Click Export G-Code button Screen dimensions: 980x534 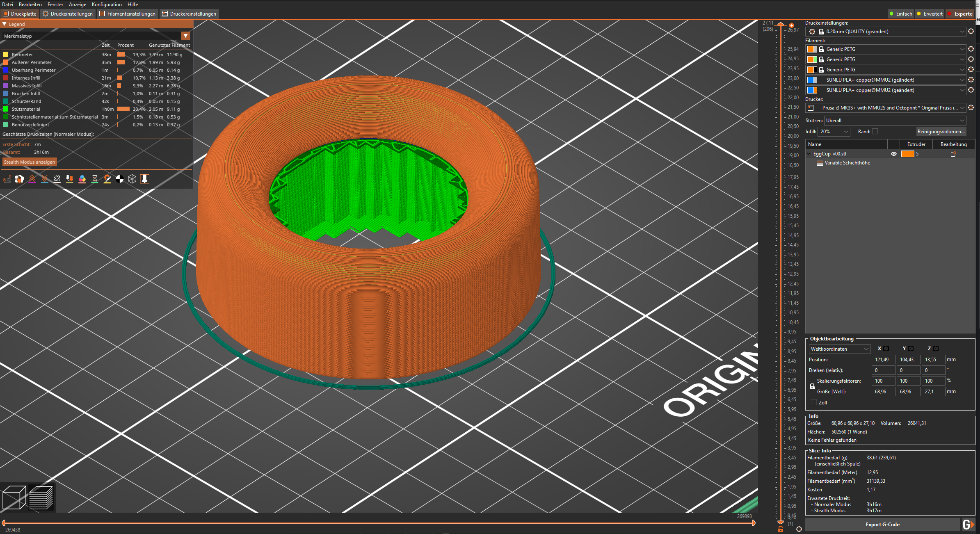tap(883, 525)
